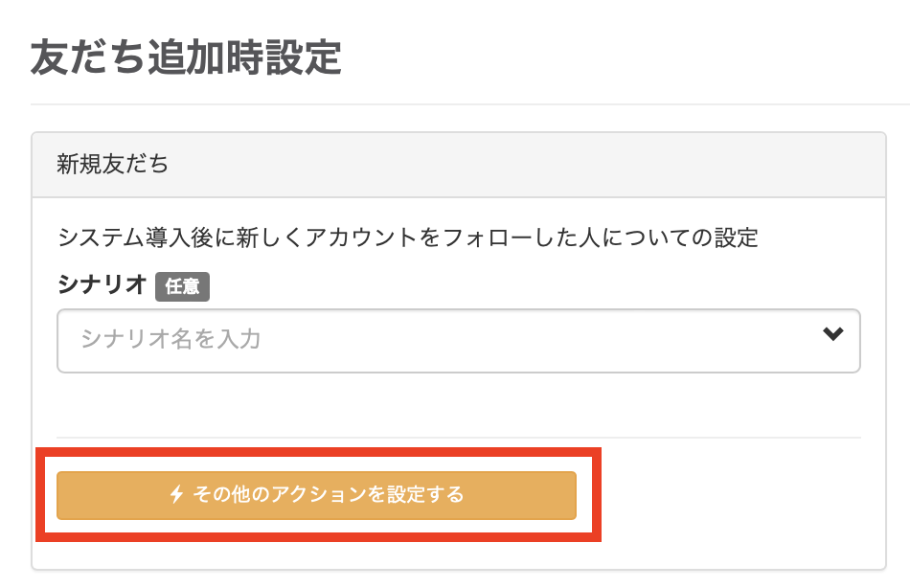Click the gray optional 任意 tag
This screenshot has height=588, width=910.
tap(182, 285)
